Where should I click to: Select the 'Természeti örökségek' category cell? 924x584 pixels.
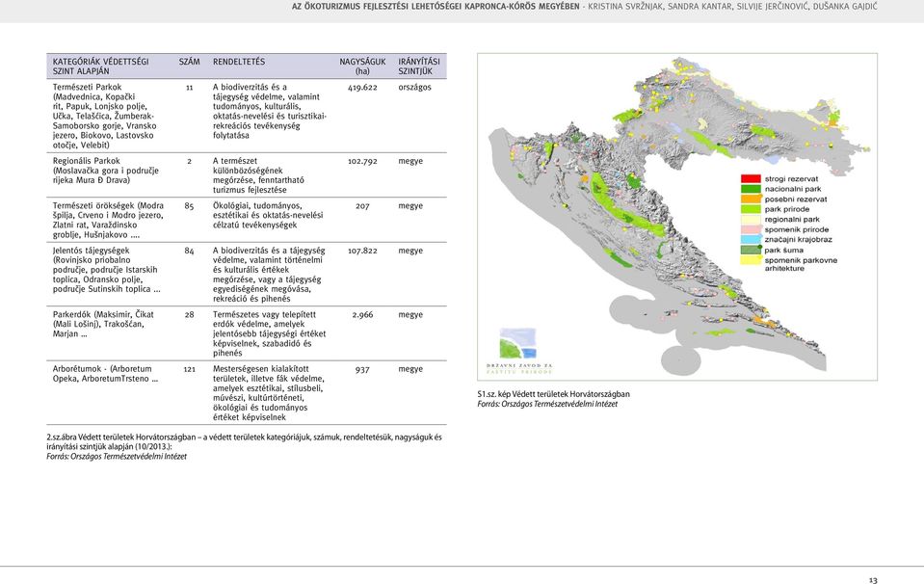point(109,221)
